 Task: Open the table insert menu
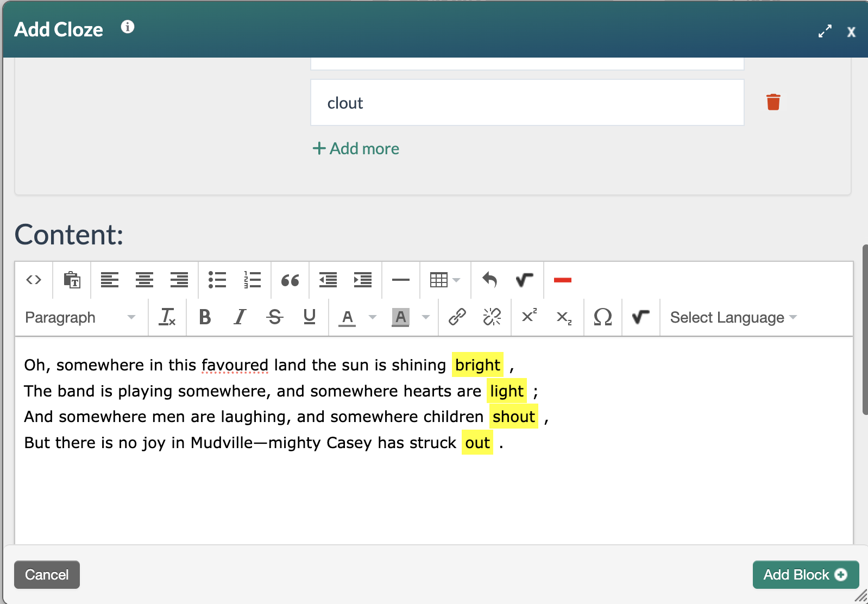point(445,280)
